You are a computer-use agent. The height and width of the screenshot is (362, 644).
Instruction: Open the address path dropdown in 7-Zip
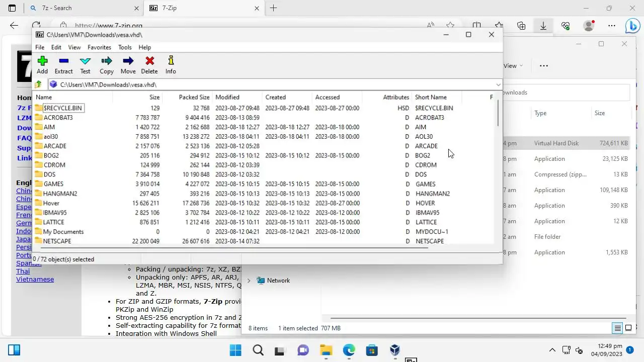(498, 84)
